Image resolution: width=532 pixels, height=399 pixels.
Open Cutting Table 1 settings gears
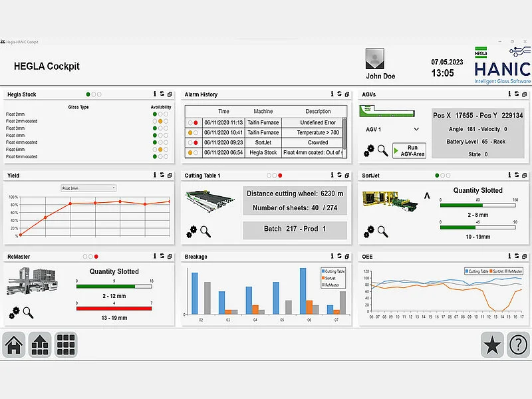pyautogui.click(x=192, y=231)
